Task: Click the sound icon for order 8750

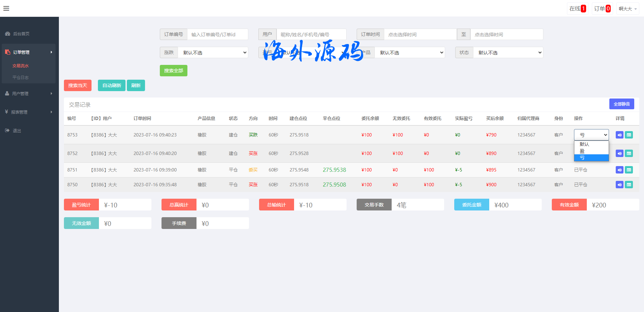Action: click(619, 185)
